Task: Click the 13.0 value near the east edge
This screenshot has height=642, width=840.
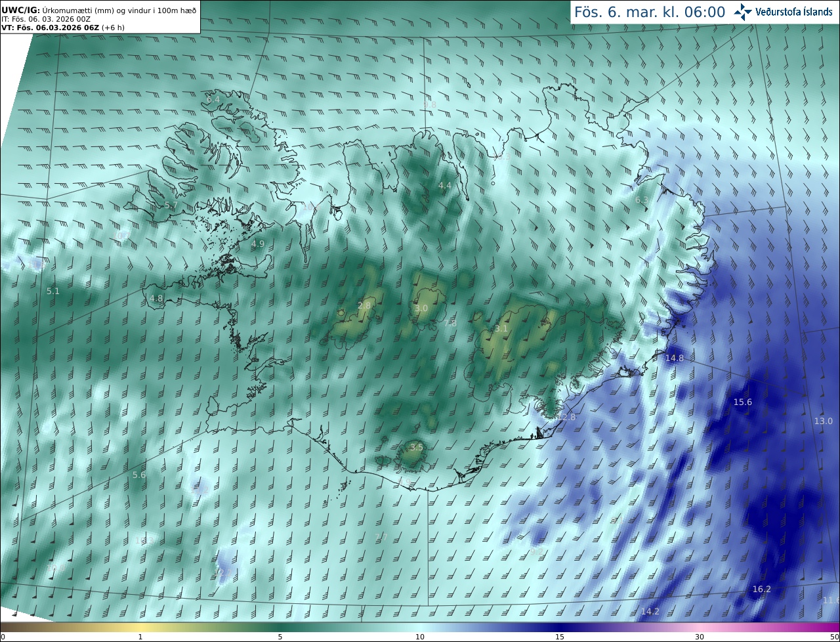Action: tap(823, 421)
